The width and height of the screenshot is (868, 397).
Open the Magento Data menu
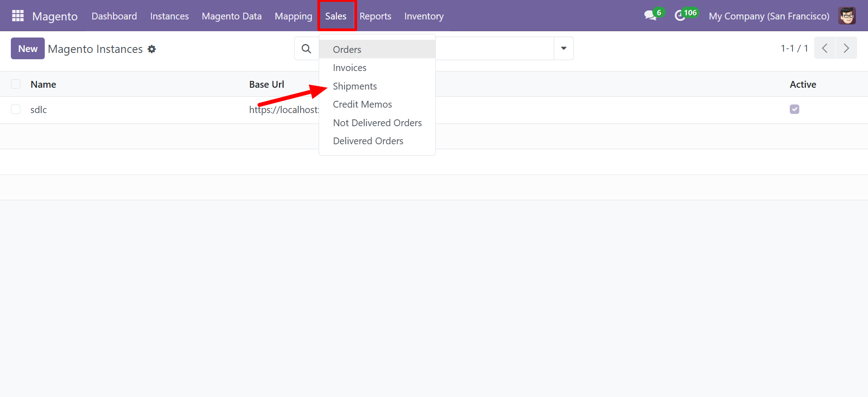point(231,16)
